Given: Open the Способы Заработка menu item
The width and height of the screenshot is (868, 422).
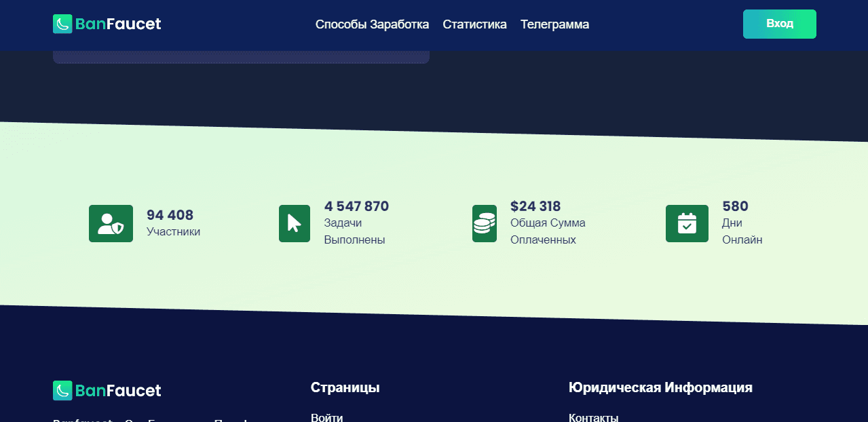Looking at the screenshot, I should (x=372, y=24).
